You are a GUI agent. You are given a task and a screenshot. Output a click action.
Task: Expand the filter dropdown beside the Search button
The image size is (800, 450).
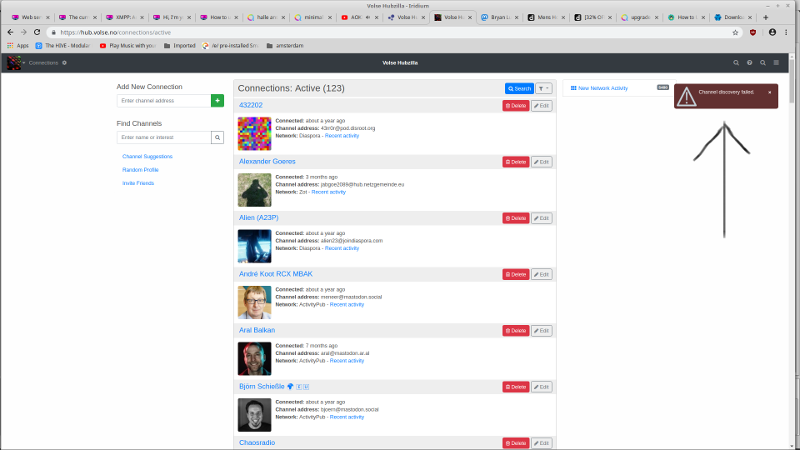543,88
